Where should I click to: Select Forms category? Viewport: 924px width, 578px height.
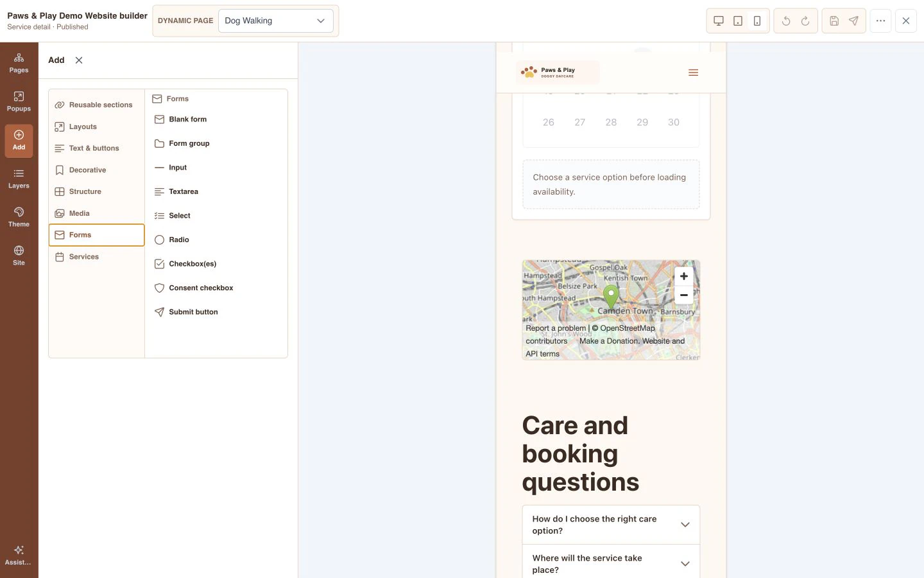tap(97, 235)
